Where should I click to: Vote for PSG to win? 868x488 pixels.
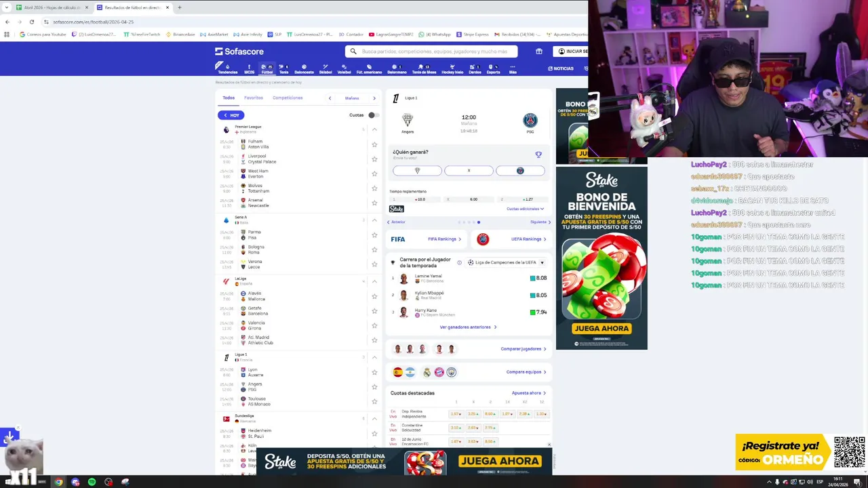click(x=520, y=171)
